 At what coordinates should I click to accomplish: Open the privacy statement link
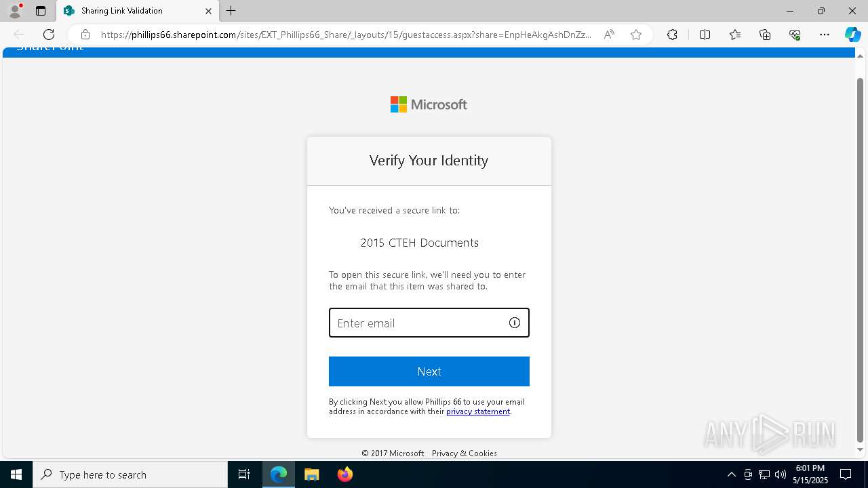(478, 411)
